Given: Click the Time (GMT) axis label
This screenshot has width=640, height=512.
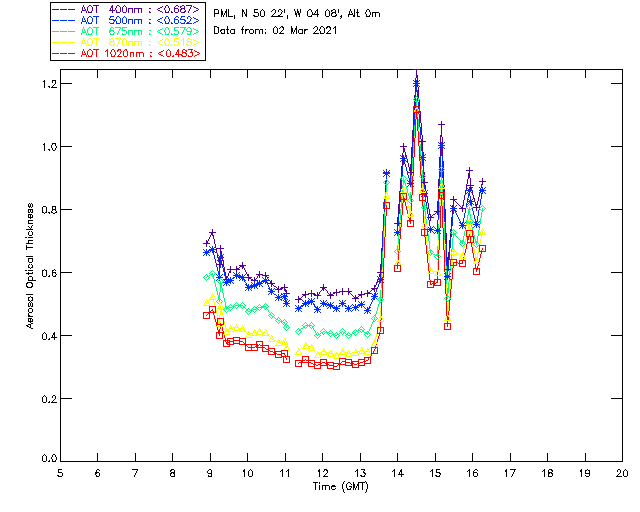Looking at the screenshot, I should coord(341,487).
